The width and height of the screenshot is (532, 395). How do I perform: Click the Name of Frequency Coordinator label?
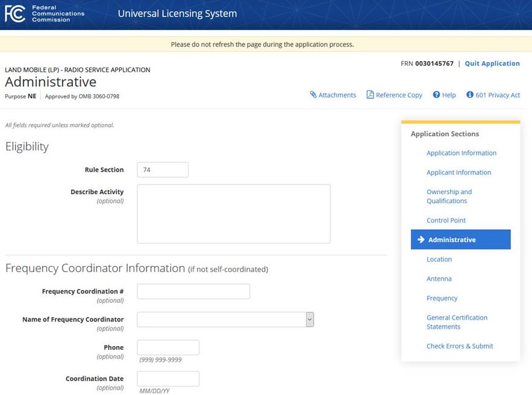tap(73, 320)
